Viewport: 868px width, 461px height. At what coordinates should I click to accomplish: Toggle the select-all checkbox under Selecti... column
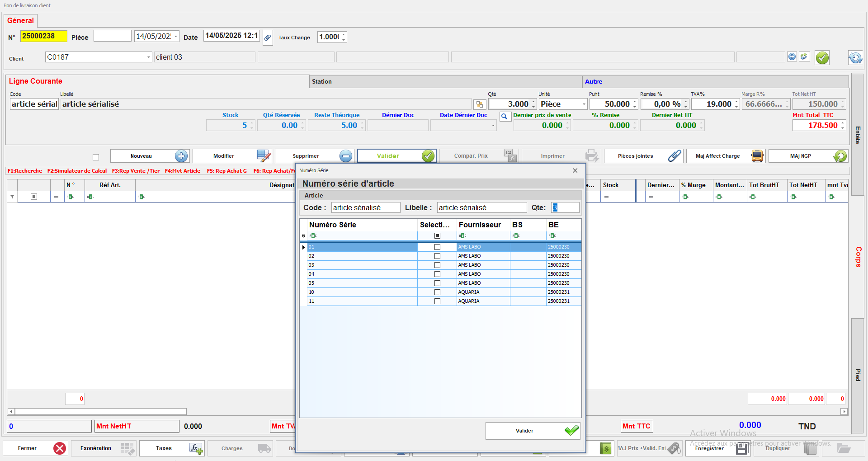coord(437,236)
